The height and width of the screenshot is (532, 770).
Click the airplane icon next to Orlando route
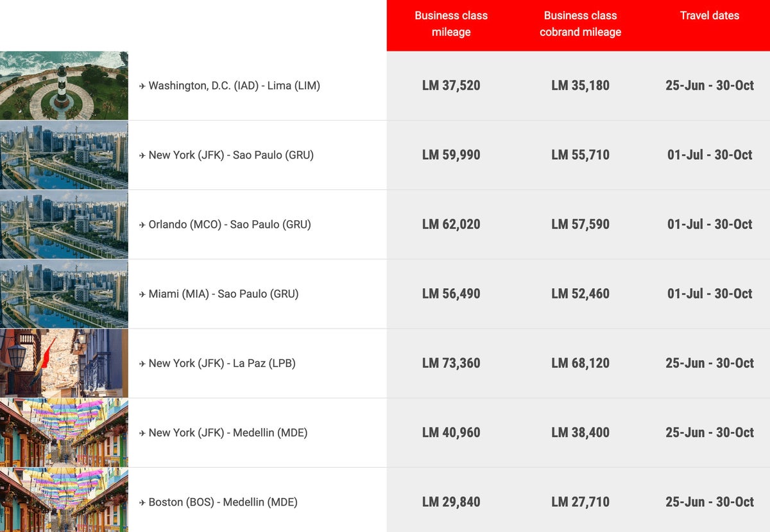(x=142, y=225)
